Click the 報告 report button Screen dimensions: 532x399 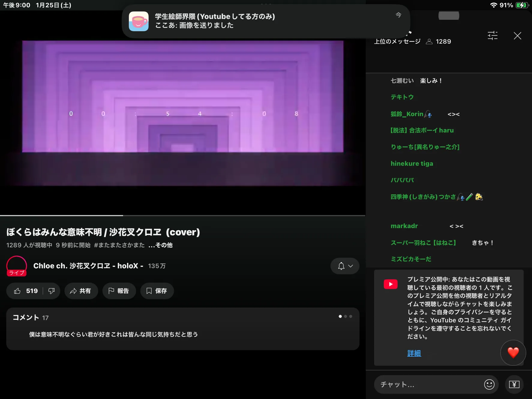pos(119,291)
